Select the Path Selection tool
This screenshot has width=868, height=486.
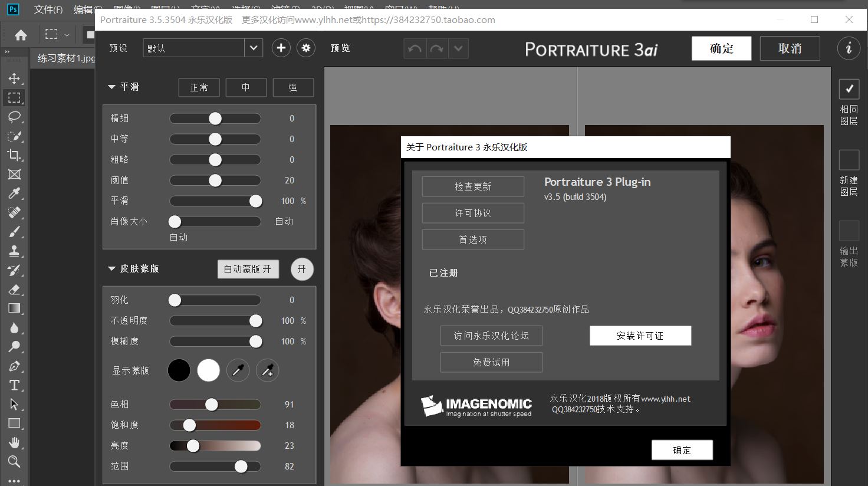(14, 405)
